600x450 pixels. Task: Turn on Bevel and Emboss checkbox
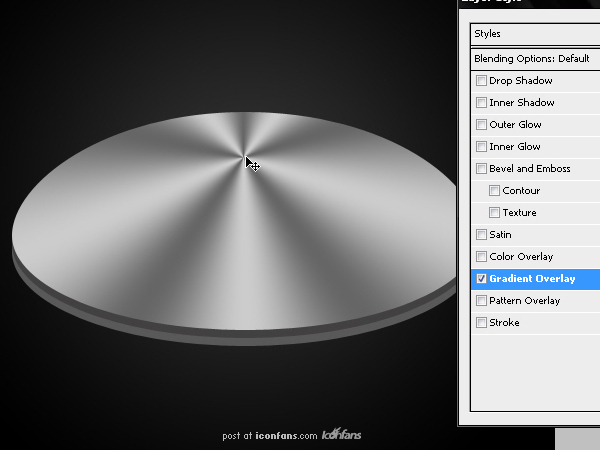pyautogui.click(x=481, y=169)
